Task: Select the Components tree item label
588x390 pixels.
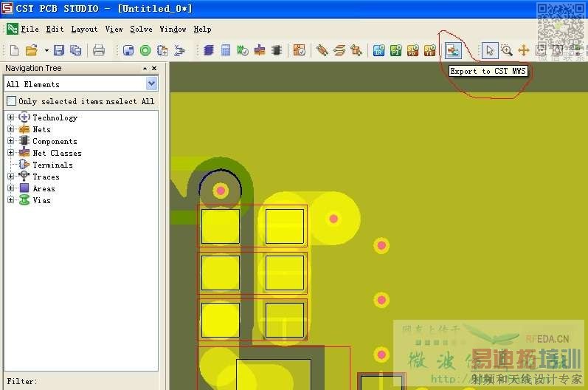Action: (55, 141)
